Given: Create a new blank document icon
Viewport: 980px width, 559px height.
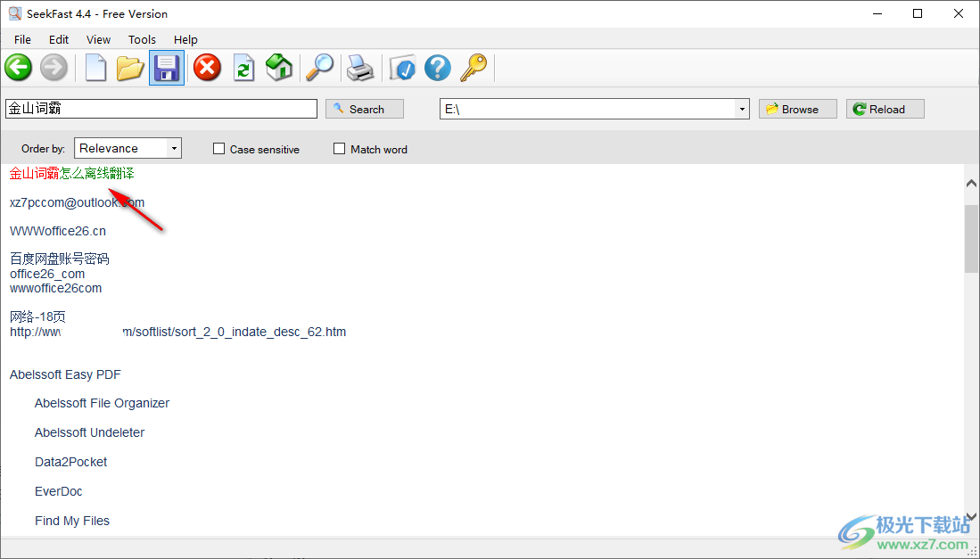Looking at the screenshot, I should click(x=95, y=68).
